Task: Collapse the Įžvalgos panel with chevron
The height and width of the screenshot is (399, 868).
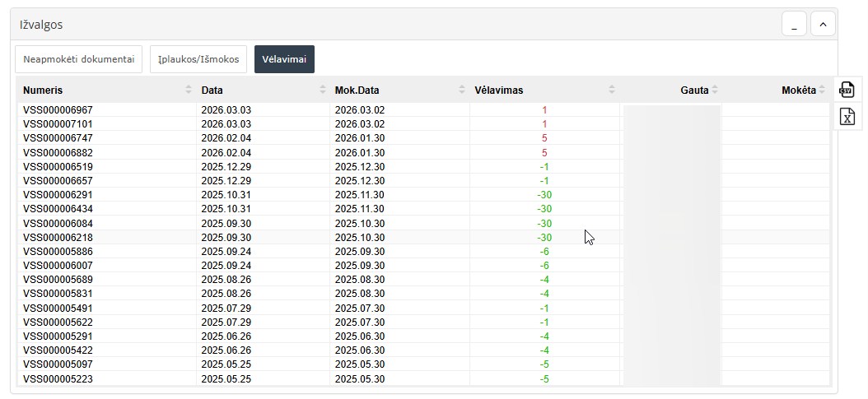Action: [823, 25]
